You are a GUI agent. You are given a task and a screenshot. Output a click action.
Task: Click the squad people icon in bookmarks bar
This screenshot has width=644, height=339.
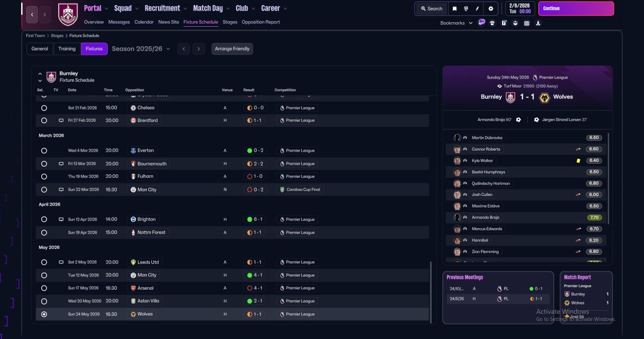tap(515, 23)
